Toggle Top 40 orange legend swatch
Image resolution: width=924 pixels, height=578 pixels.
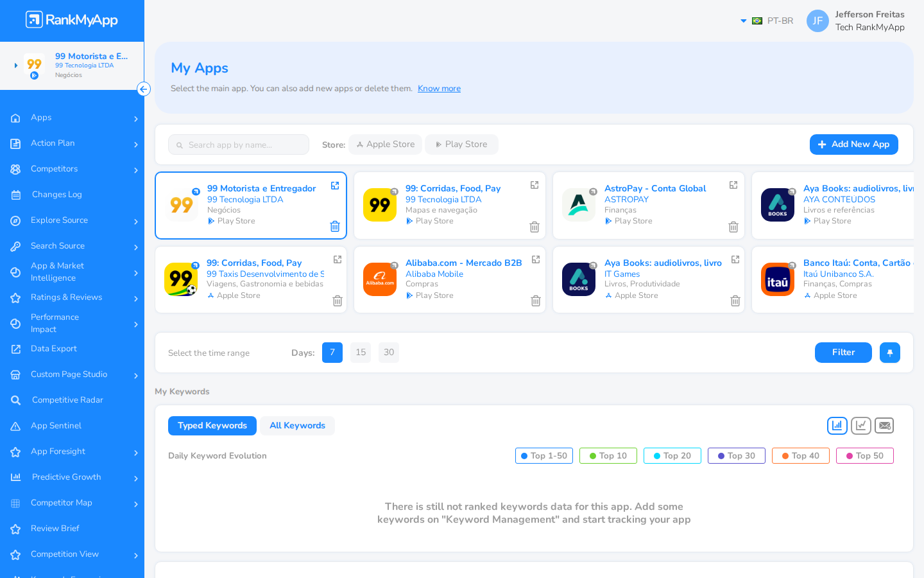[785, 456]
